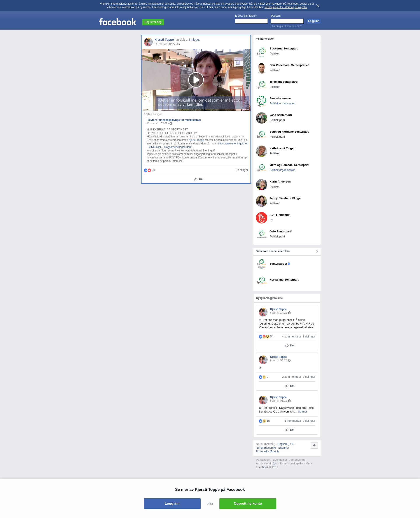
Task: Click the Logg inn header button
Action: click(313, 21)
